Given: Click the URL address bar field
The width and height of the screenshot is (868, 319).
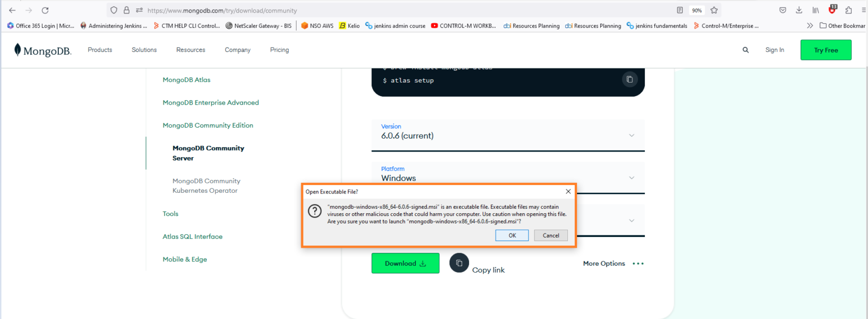Looking at the screenshot, I should pyautogui.click(x=396, y=10).
